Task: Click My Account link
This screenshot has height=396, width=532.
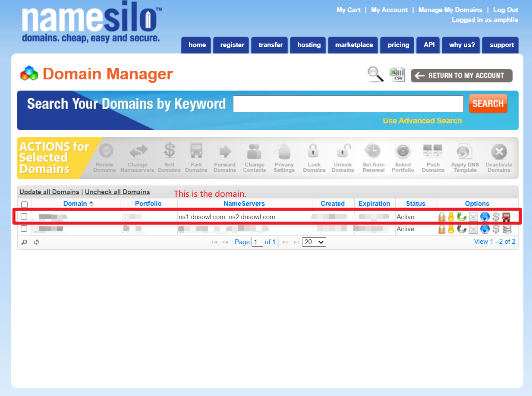Action: click(389, 10)
